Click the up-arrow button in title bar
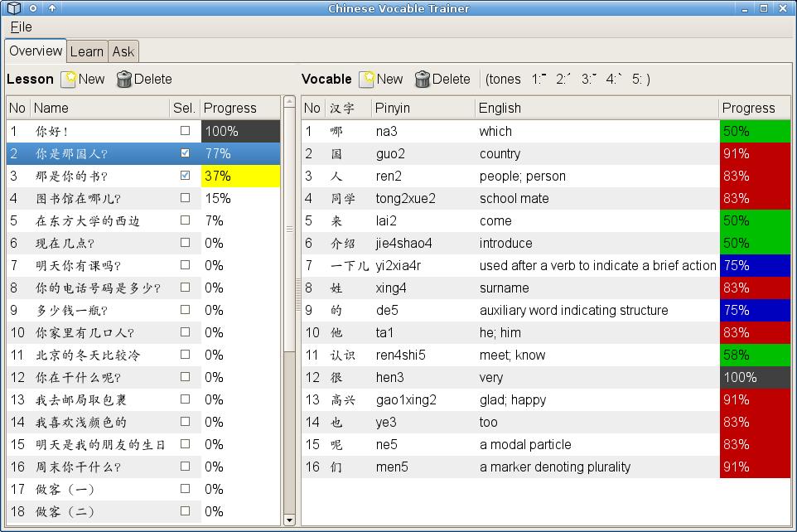Viewport: 797px width, 532px height. [x=52, y=8]
